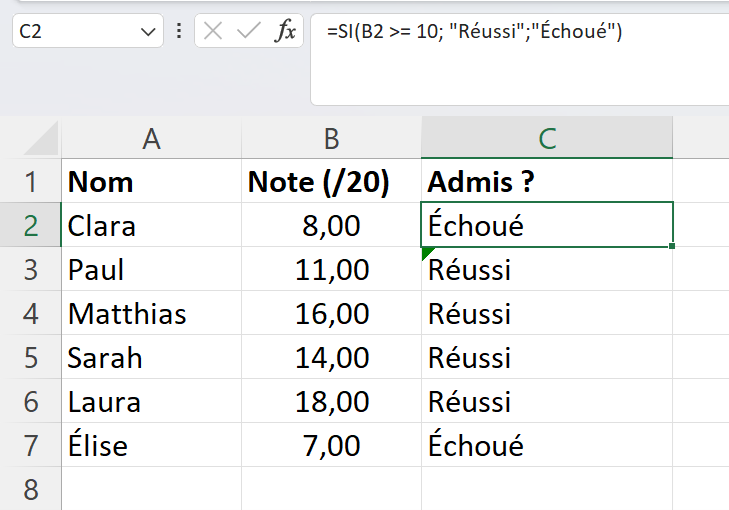Select Sarah's note cell 14,00
This screenshot has height=510, width=729.
pyautogui.click(x=331, y=357)
